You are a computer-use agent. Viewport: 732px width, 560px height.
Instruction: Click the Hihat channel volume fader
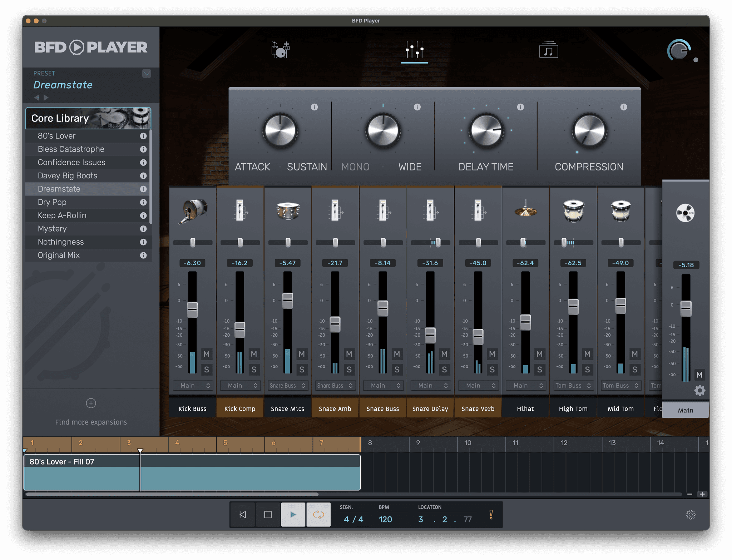click(525, 322)
